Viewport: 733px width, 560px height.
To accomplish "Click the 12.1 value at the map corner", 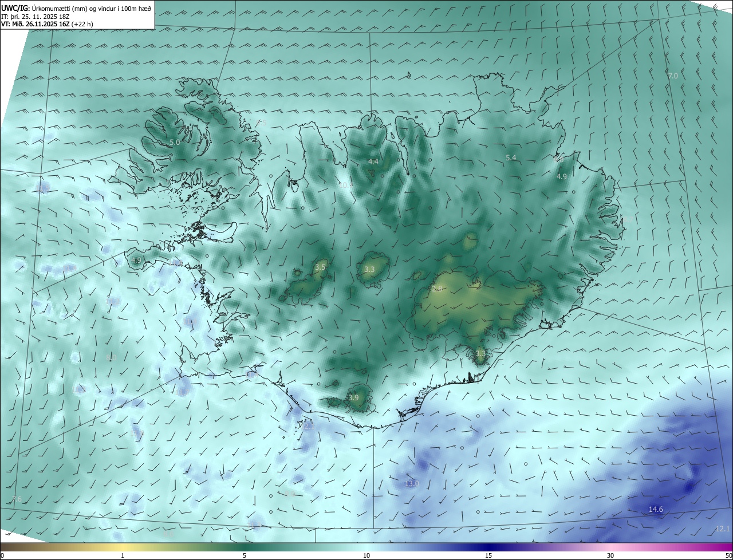I will [x=723, y=529].
